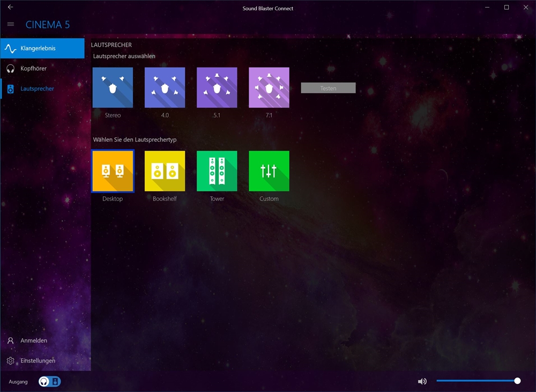Click the back arrow in title bar
This screenshot has height=392, width=536.
(x=10, y=8)
